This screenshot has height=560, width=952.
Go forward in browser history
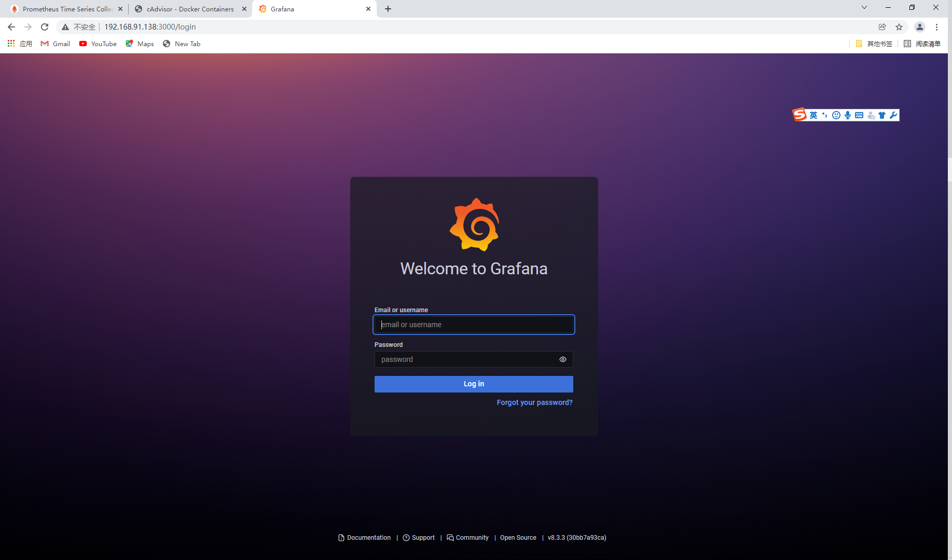pos(28,27)
